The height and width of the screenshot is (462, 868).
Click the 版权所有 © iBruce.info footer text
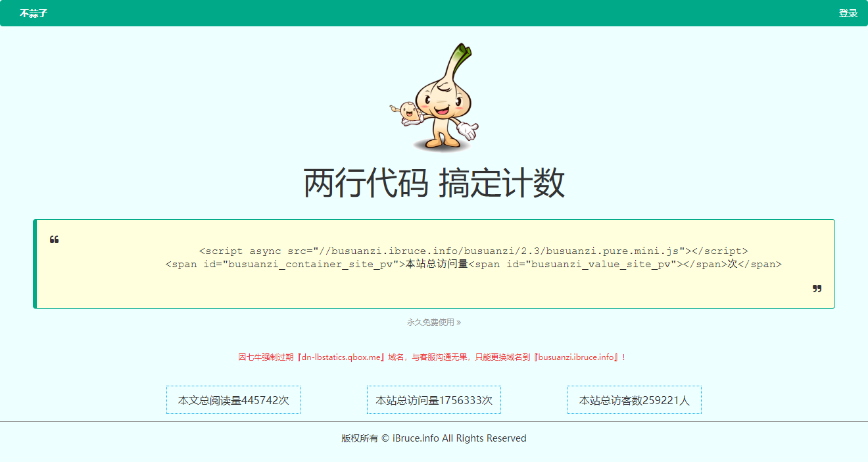tap(434, 438)
